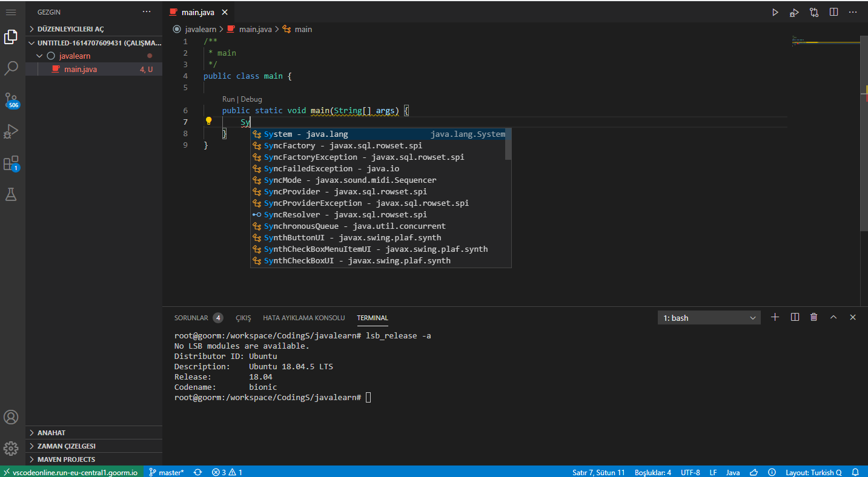Open More Actions in editor title bar

(x=853, y=12)
